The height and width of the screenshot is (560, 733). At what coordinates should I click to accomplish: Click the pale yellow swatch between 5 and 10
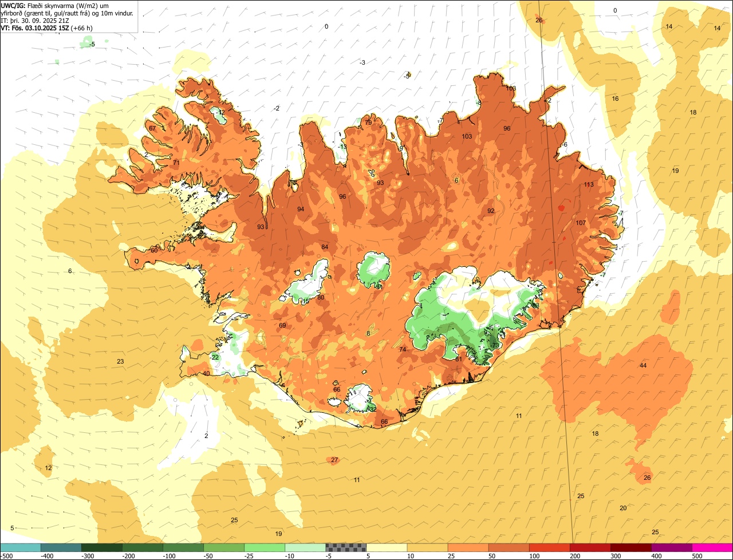tap(387, 547)
